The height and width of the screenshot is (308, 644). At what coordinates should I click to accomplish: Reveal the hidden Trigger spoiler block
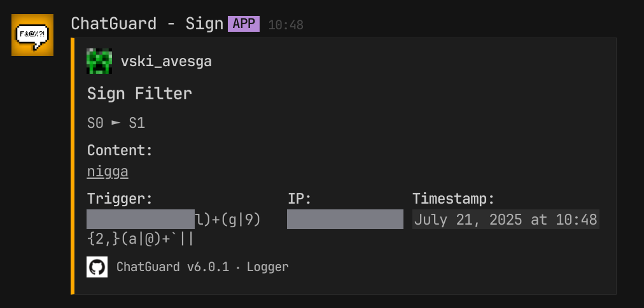click(x=141, y=220)
